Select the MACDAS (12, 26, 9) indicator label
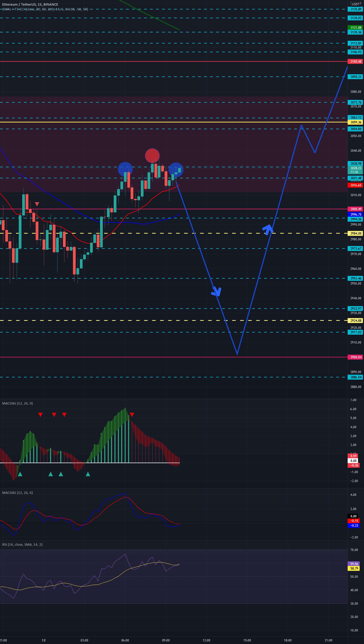The image size is (364, 644). coord(17,403)
